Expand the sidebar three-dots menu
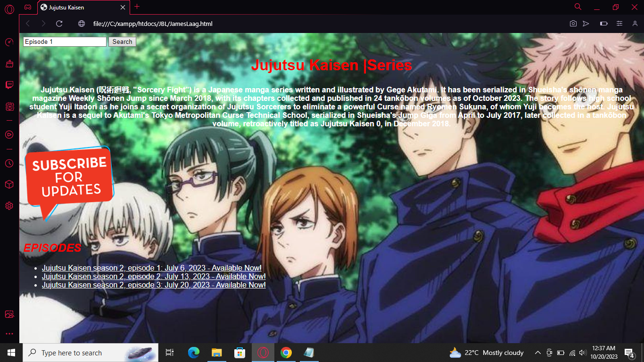Viewport: 644px width, 362px height. click(x=9, y=334)
